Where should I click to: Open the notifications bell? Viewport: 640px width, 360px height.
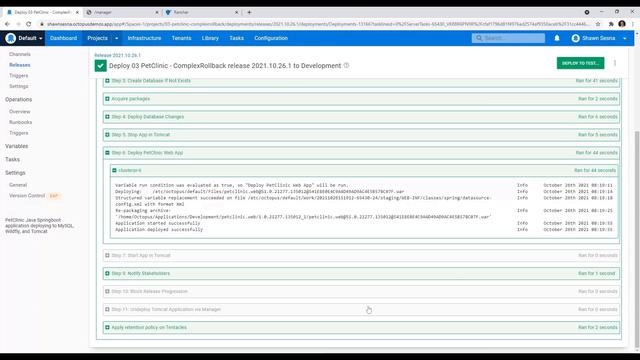(x=557, y=38)
